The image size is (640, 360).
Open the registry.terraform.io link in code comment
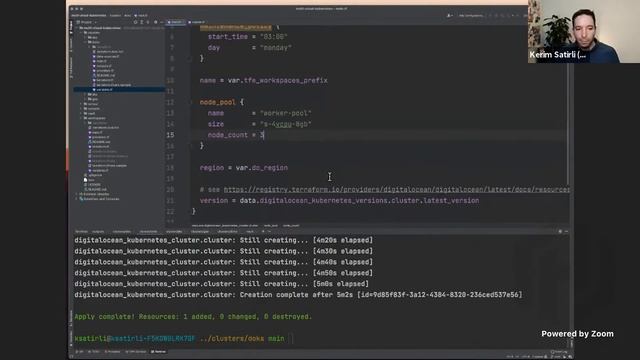[x=396, y=189]
